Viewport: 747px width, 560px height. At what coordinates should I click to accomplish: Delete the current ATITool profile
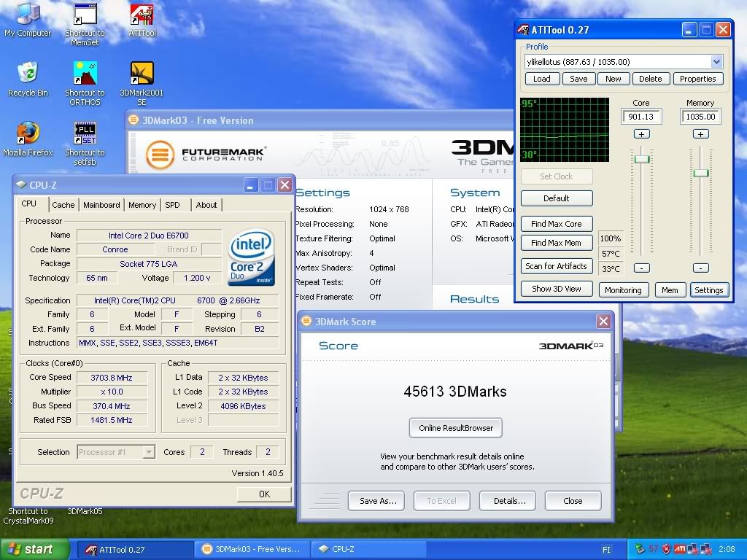(650, 79)
